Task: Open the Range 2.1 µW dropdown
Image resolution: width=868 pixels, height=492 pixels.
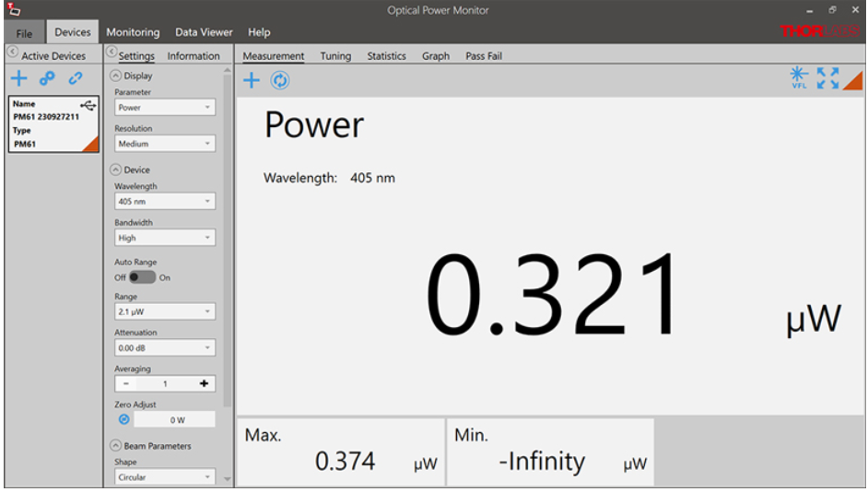Action: point(164,312)
